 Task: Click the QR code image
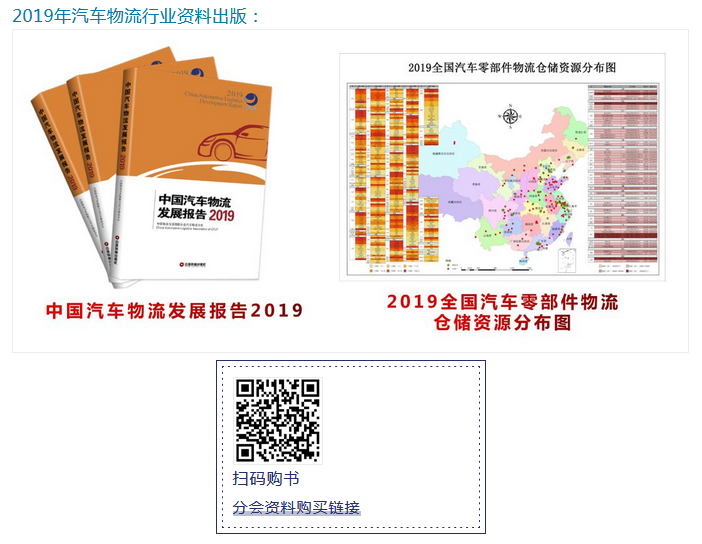tap(278, 420)
